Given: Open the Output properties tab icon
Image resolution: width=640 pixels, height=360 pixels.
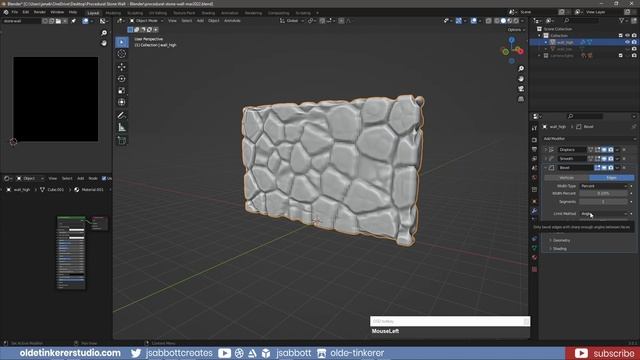Looking at the screenshot, I should click(534, 149).
